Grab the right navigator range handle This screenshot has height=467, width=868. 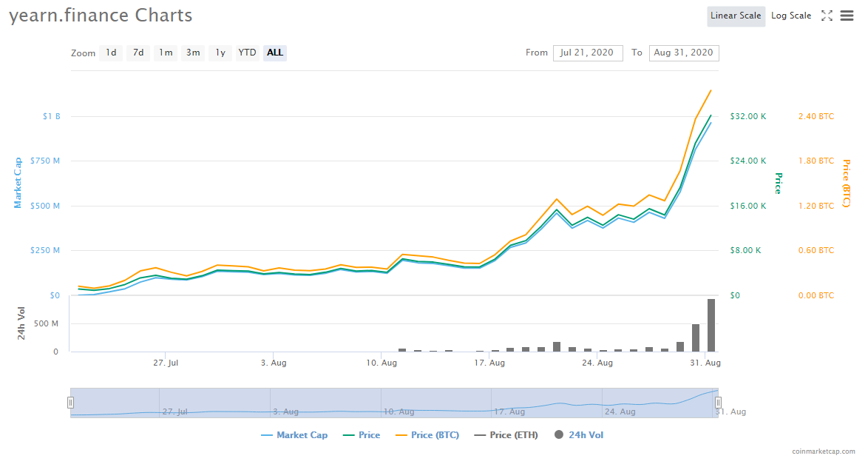pyautogui.click(x=718, y=403)
